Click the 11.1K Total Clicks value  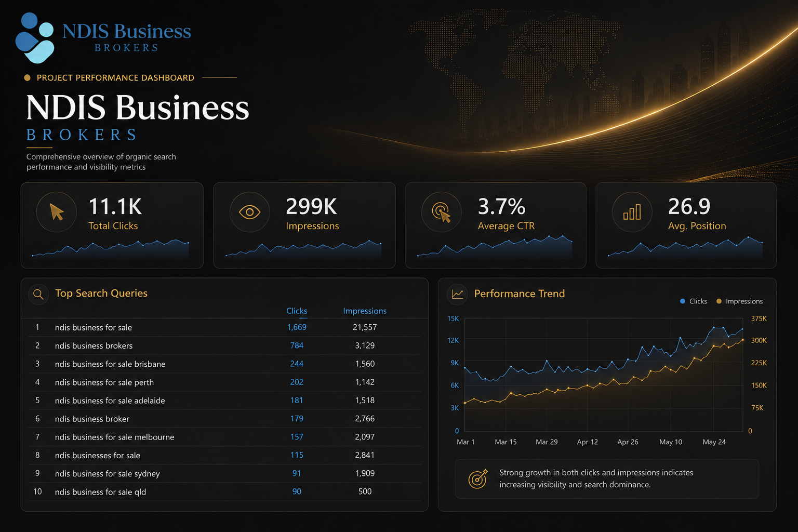click(115, 206)
